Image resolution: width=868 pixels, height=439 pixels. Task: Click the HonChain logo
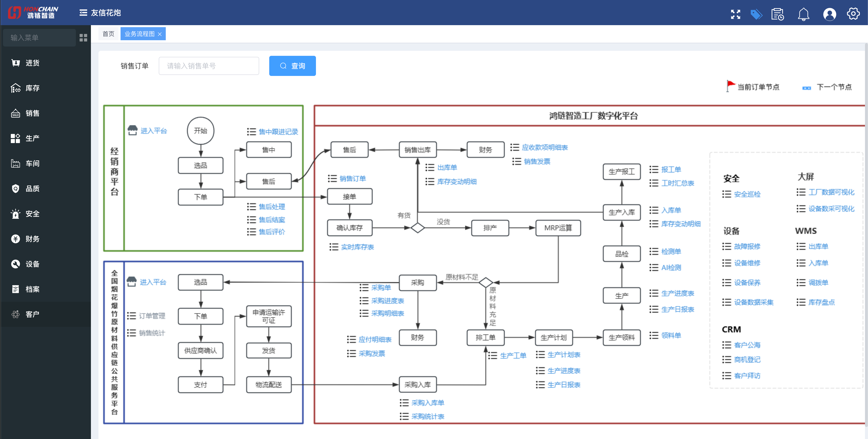33,13
